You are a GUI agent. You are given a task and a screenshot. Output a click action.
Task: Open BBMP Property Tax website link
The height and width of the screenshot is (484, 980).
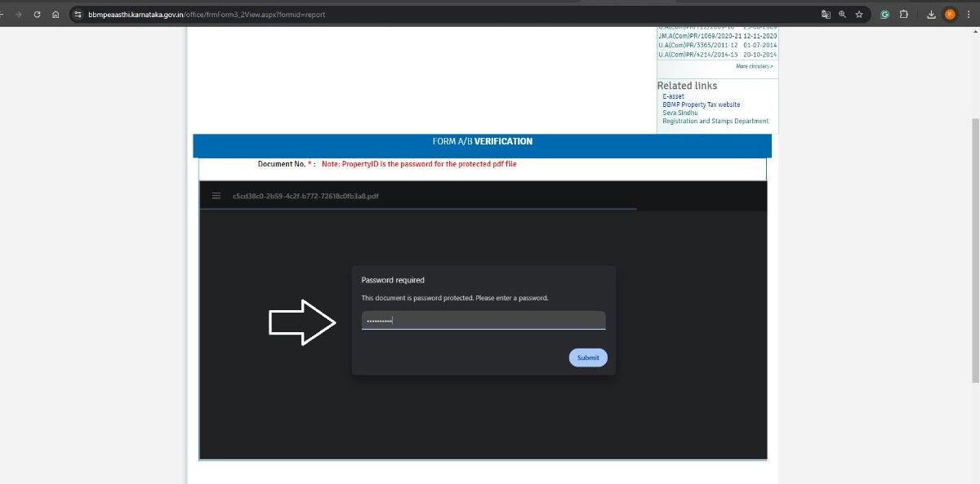coord(701,104)
